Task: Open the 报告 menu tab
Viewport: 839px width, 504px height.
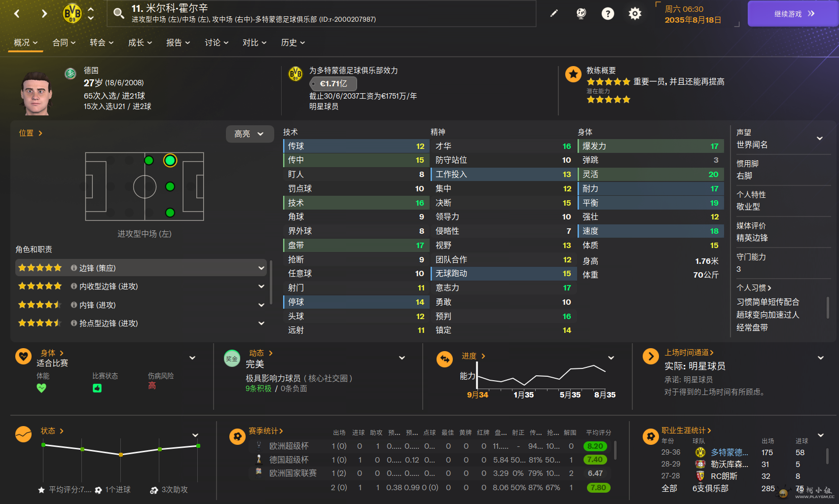Action: [x=178, y=43]
